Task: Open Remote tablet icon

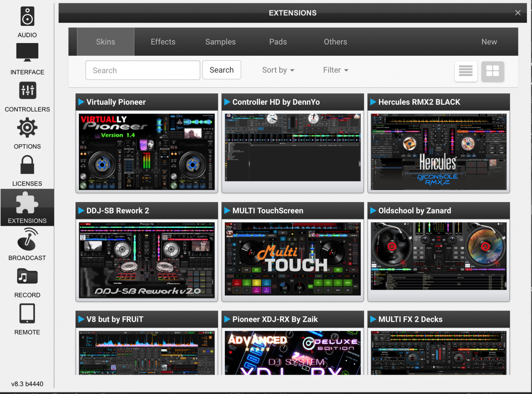Action: [27, 313]
